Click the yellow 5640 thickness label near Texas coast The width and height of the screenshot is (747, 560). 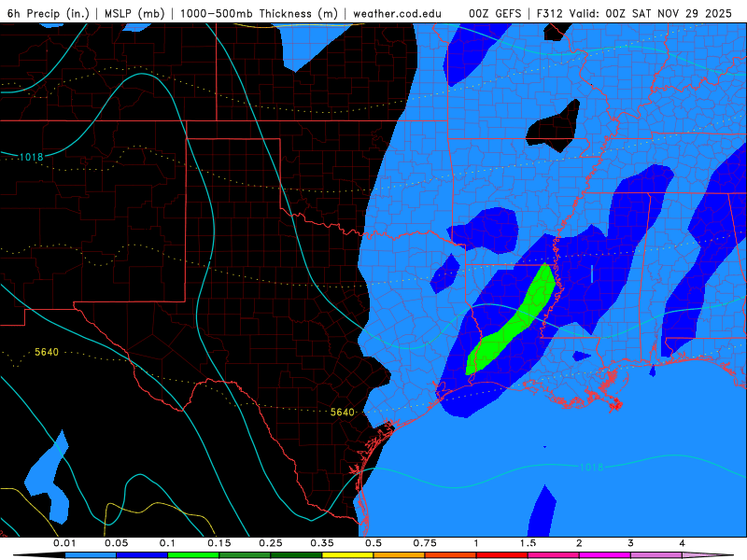click(x=343, y=412)
